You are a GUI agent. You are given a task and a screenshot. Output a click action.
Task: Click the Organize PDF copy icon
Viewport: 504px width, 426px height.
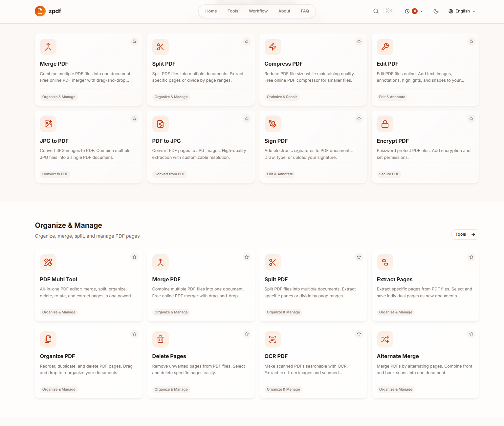[48, 339]
